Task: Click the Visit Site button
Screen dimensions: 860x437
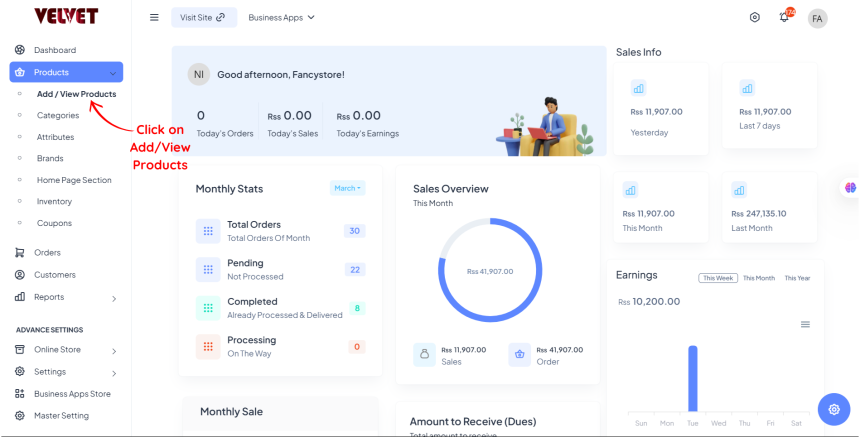Action: click(x=203, y=18)
